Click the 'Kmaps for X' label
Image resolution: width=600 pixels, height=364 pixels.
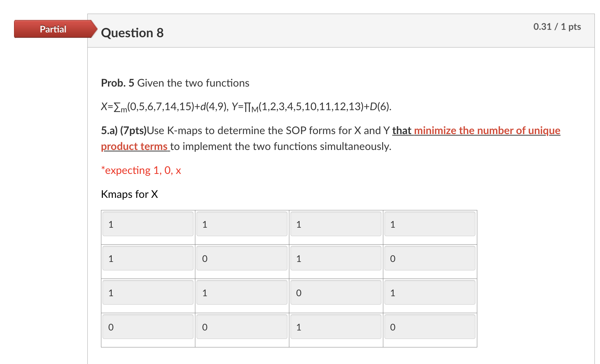(x=129, y=194)
